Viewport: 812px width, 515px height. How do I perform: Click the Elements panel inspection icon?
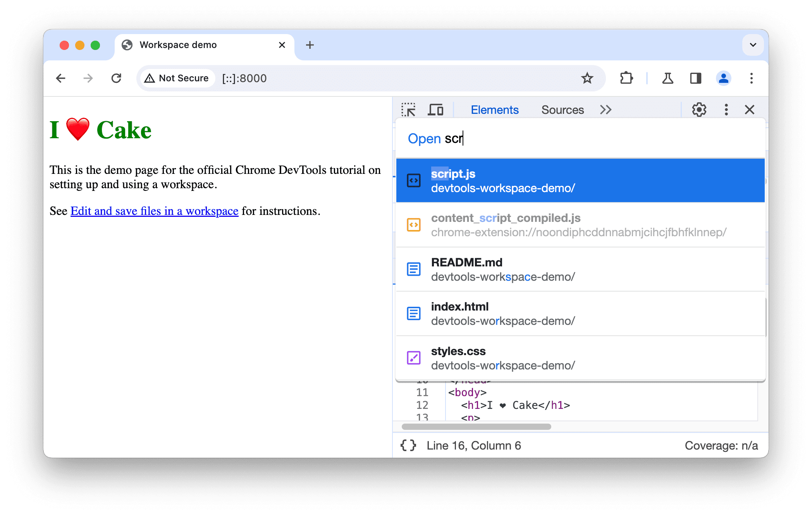(x=411, y=109)
